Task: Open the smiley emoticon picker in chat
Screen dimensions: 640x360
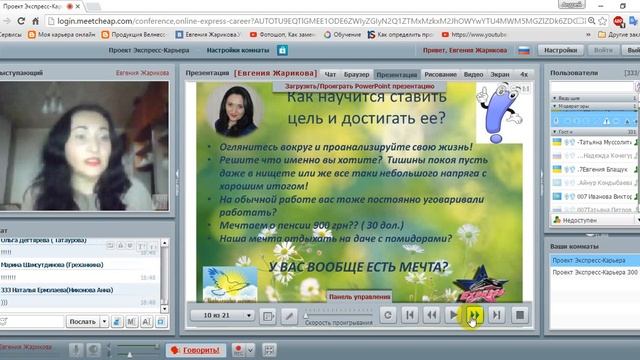Action: coord(4,322)
